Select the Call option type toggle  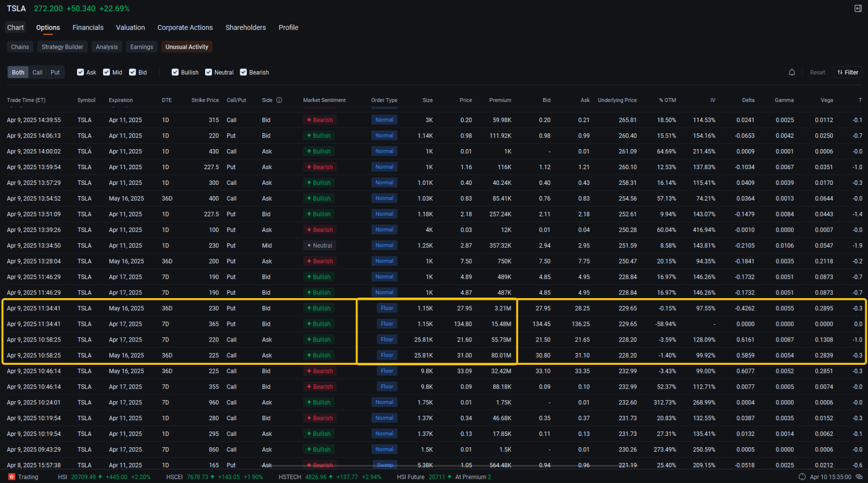point(37,72)
